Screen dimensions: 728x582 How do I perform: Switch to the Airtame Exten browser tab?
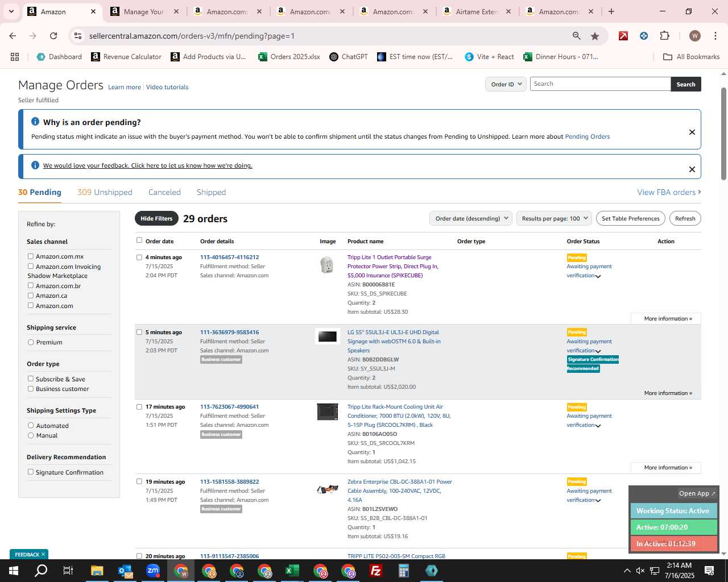pyautogui.click(x=477, y=11)
